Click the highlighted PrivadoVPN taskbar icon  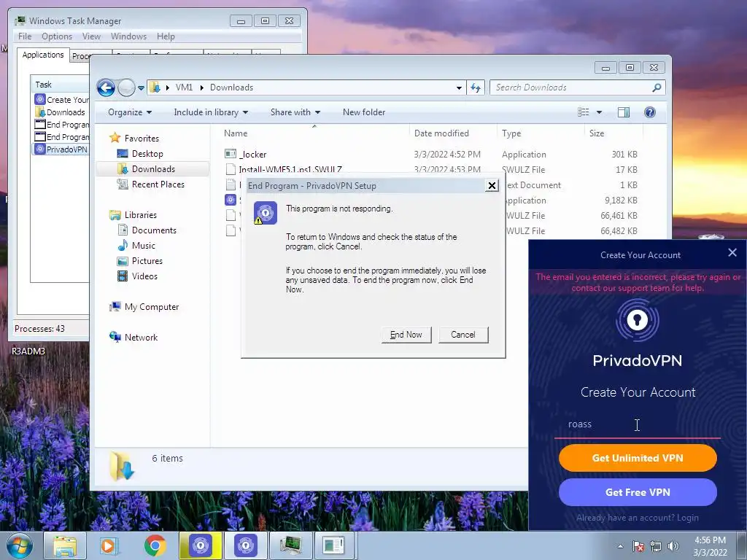(x=201, y=545)
